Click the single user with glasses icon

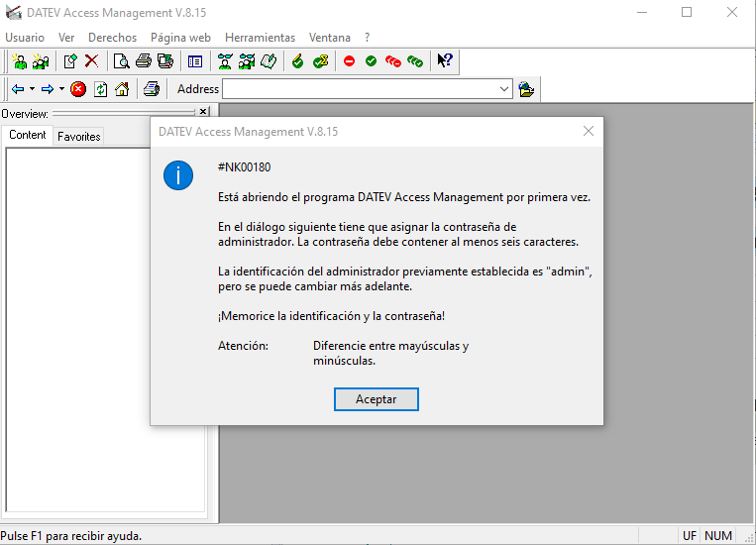click(x=225, y=61)
